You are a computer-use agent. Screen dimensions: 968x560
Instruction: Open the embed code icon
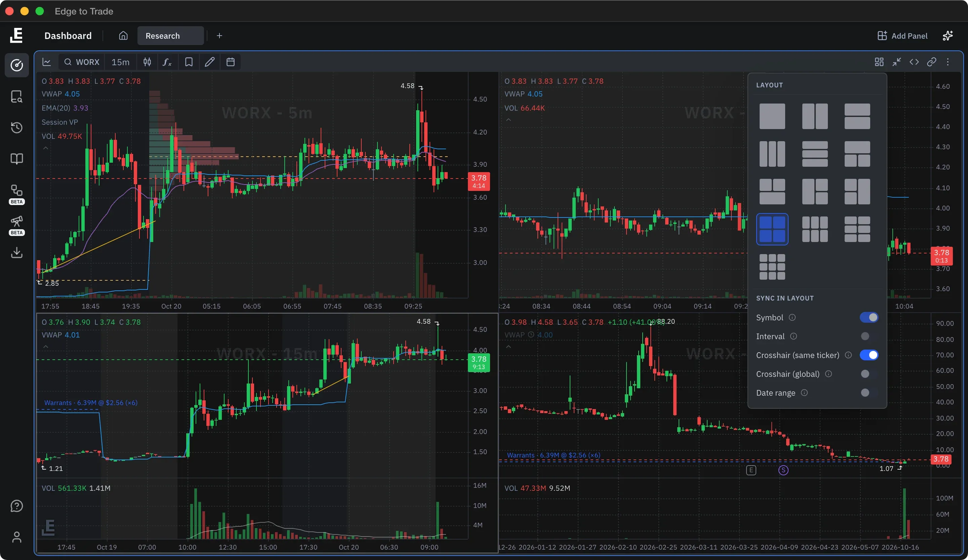[x=914, y=62]
